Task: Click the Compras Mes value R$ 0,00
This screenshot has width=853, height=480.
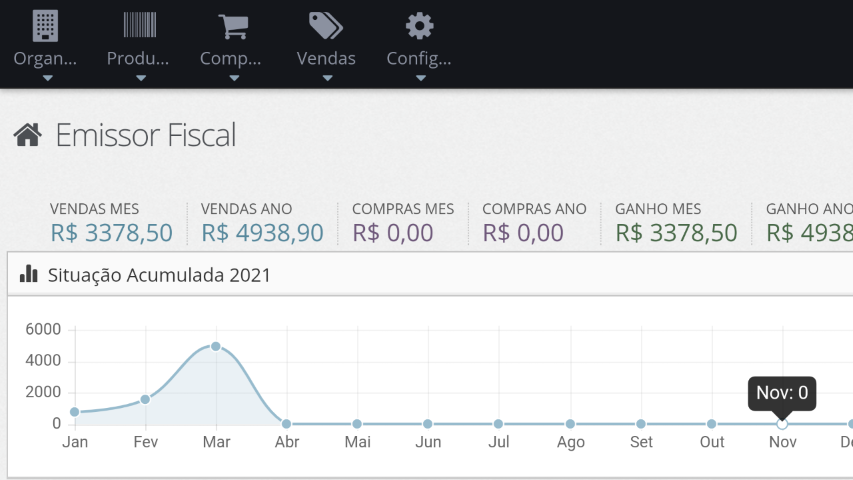Action: click(x=393, y=233)
